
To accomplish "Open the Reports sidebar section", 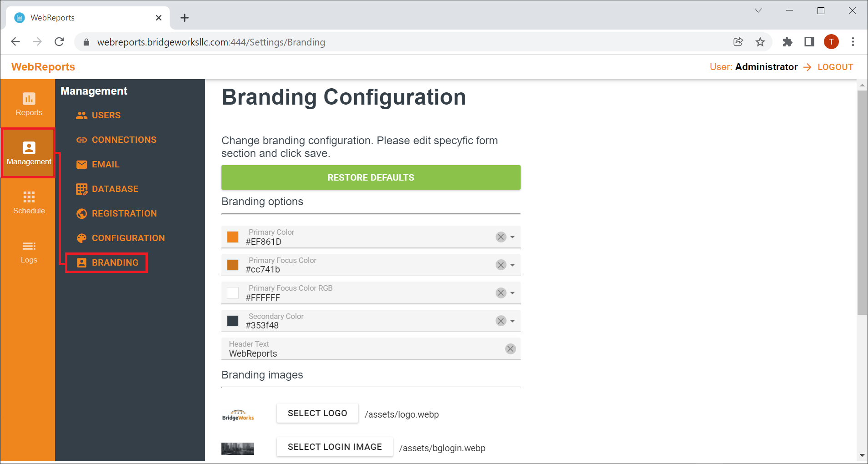I will [x=29, y=104].
